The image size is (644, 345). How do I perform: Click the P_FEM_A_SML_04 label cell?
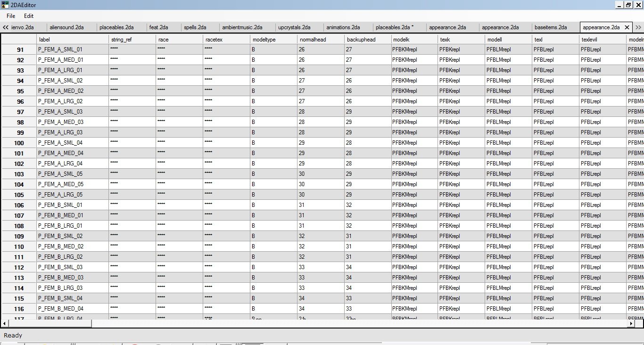pos(73,143)
